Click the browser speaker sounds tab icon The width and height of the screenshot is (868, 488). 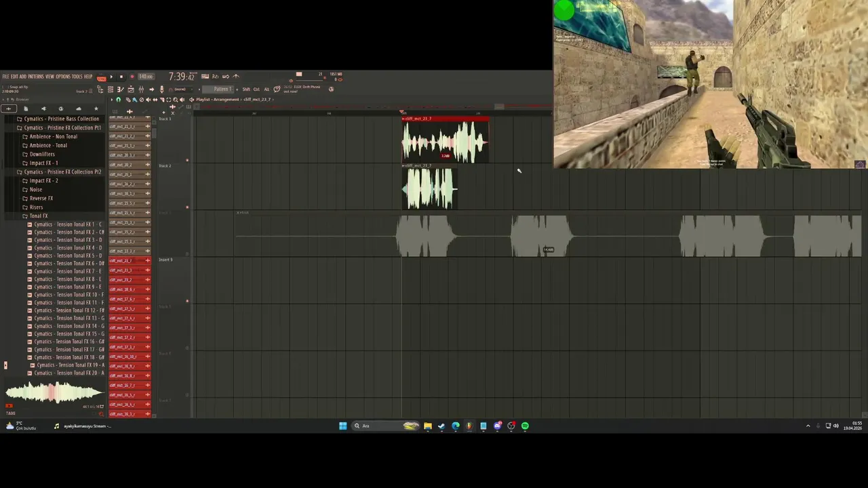coord(43,108)
